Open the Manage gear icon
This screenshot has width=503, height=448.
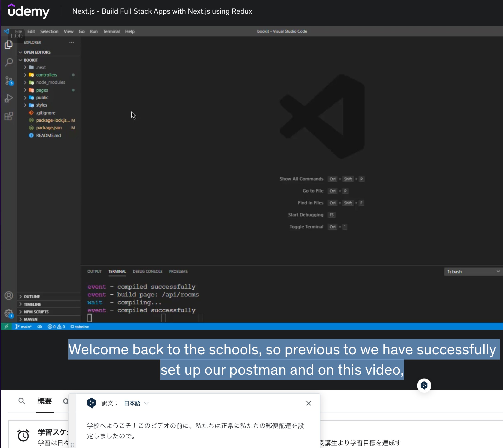pyautogui.click(x=9, y=314)
